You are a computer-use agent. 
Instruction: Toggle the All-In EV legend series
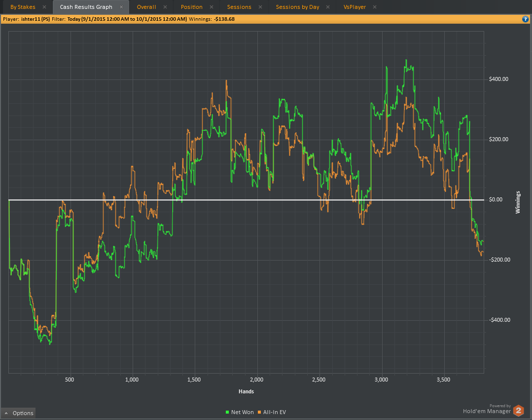[272, 412]
